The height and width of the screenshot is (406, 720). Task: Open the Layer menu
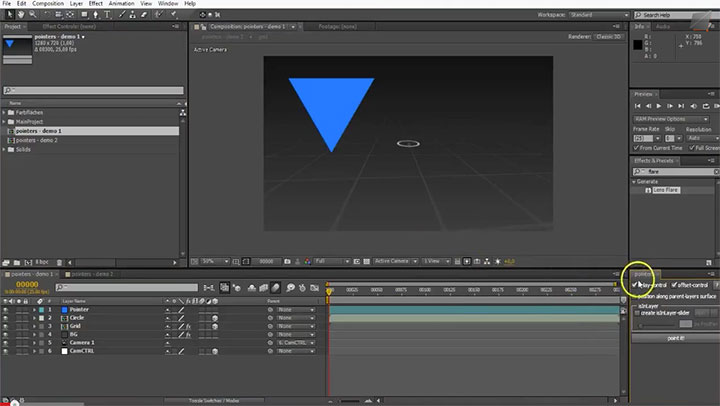coord(76,4)
